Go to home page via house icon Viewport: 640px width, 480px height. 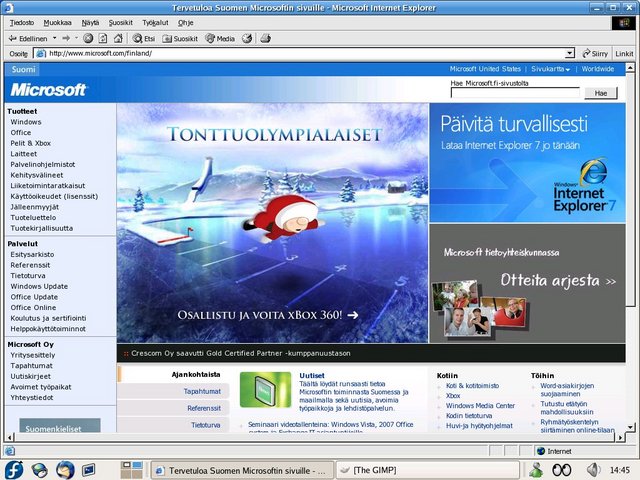click(118, 38)
